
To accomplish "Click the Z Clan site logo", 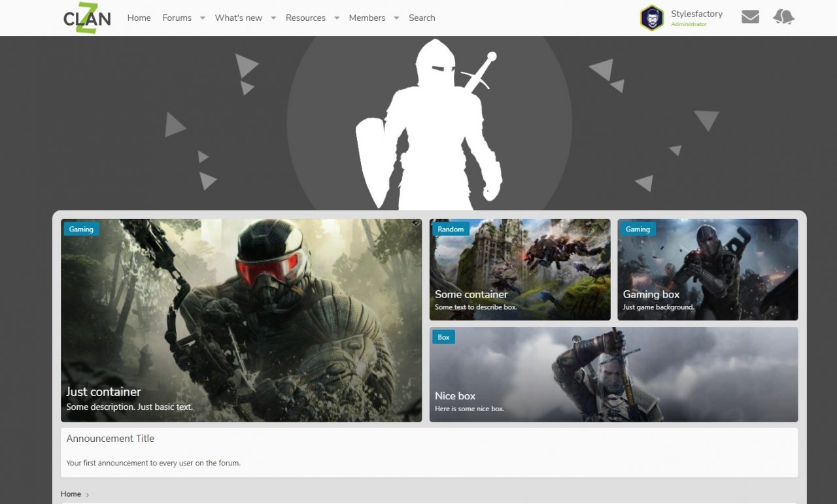I will (x=87, y=18).
